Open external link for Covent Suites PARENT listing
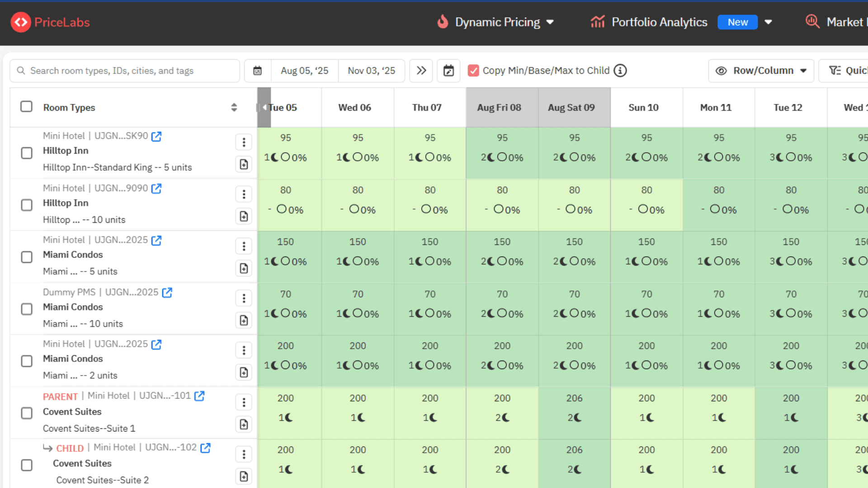The image size is (868, 488). (199, 396)
